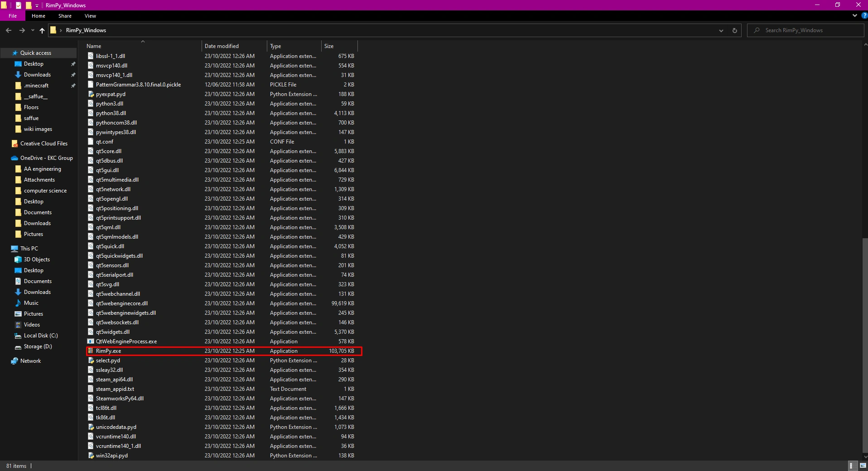868x471 pixels.
Task: Select the libssl-1_1.dll file
Action: coord(111,56)
